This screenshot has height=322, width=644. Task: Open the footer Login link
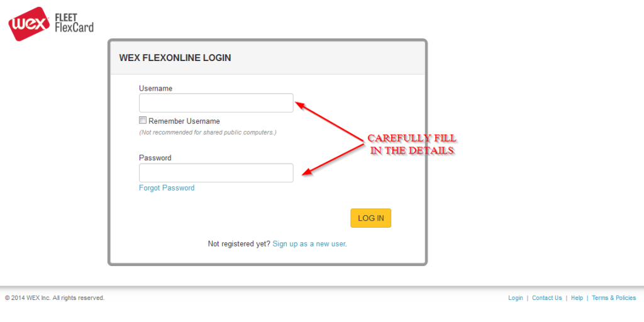(515, 298)
